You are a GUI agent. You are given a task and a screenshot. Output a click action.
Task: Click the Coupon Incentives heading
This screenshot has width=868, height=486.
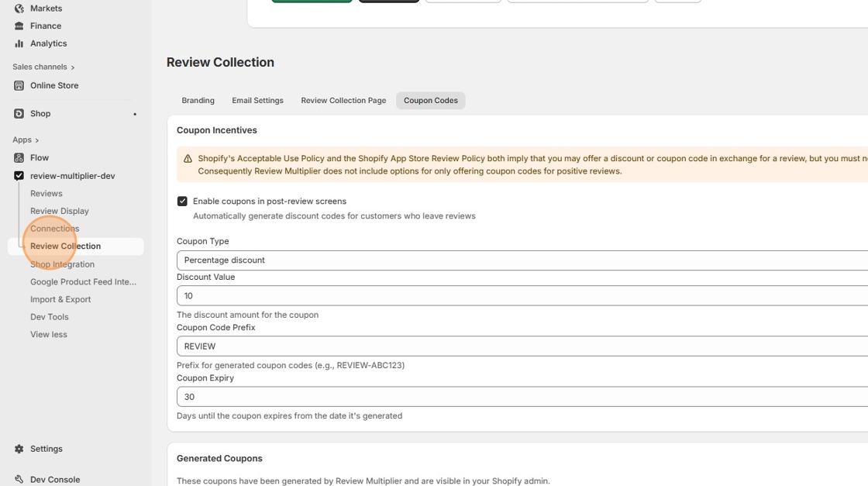click(216, 130)
